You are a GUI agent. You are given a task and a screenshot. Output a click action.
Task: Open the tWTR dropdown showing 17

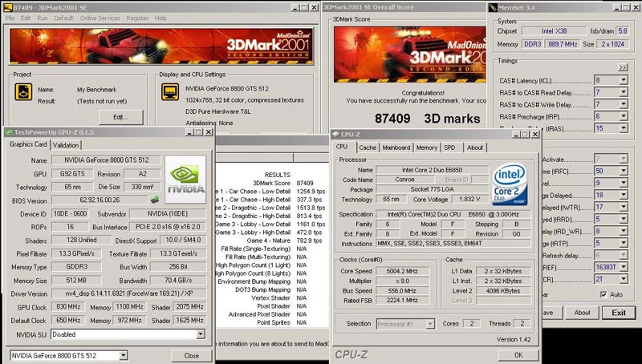624,207
